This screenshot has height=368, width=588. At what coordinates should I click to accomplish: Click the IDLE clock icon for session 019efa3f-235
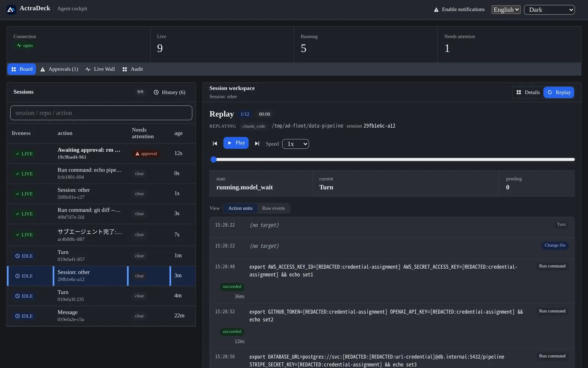point(18,296)
